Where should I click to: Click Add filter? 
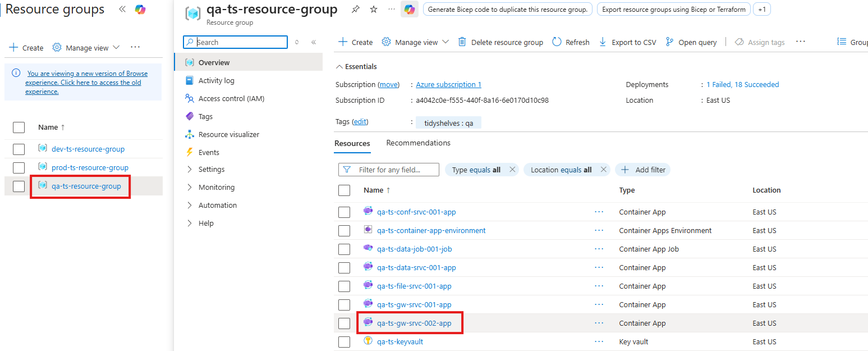point(643,170)
